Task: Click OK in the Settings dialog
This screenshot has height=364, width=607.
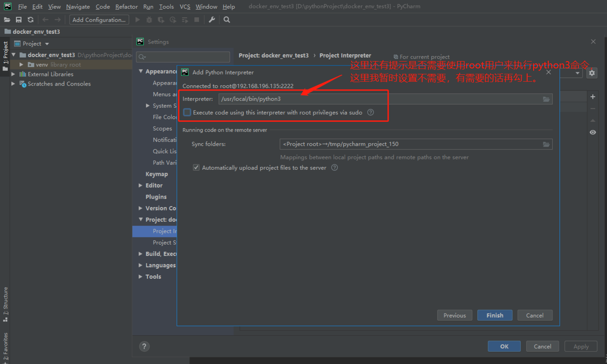Action: click(504, 346)
